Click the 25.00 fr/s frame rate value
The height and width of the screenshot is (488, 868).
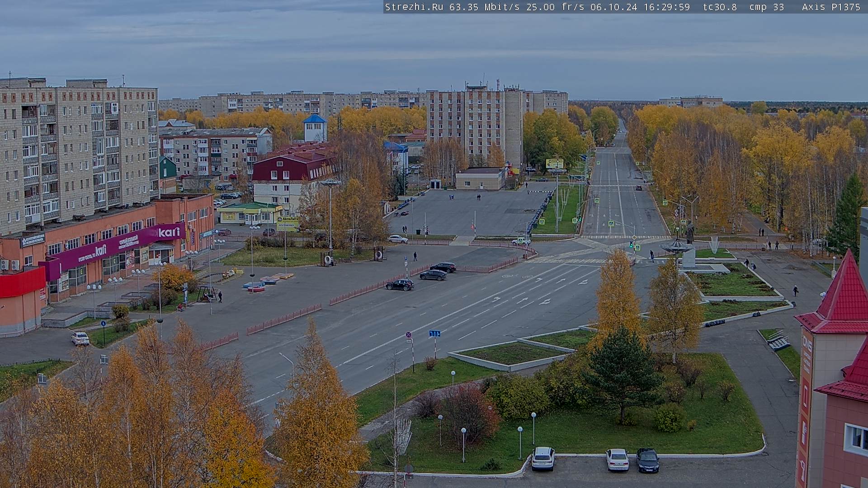click(555, 7)
